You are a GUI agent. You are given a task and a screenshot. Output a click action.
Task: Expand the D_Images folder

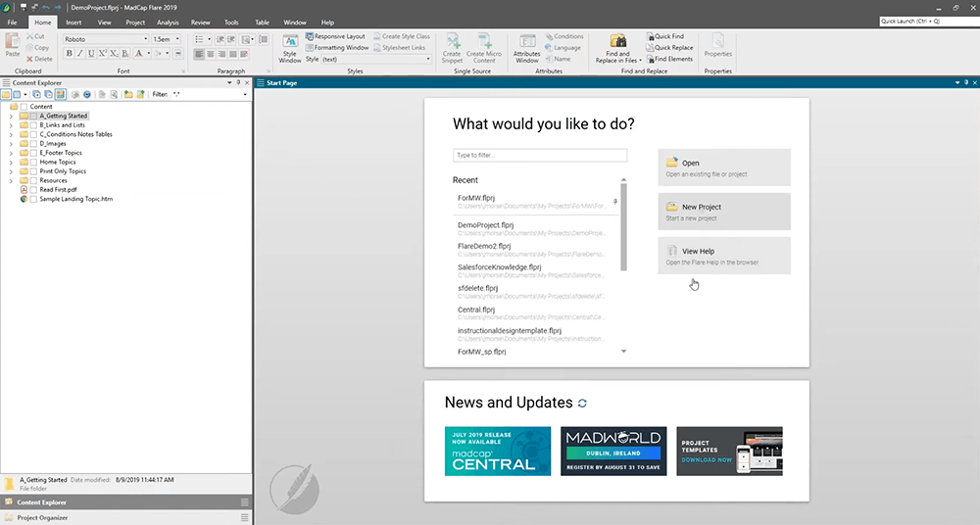11,144
